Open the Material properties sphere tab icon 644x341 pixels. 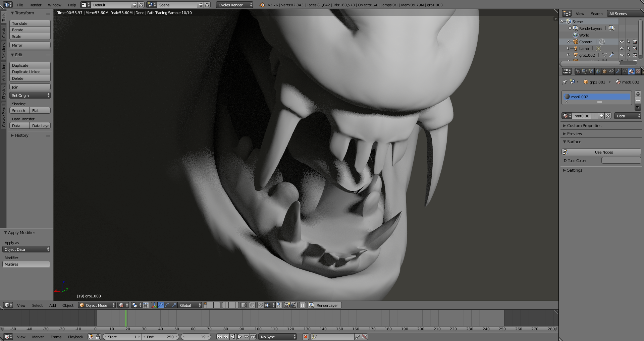[x=631, y=71]
